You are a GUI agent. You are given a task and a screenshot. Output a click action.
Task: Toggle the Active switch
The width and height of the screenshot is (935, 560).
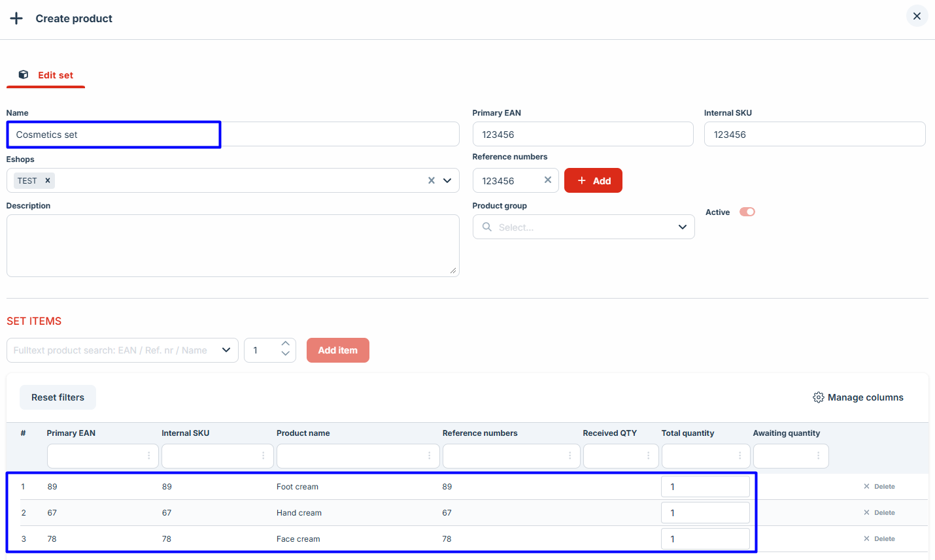point(747,212)
